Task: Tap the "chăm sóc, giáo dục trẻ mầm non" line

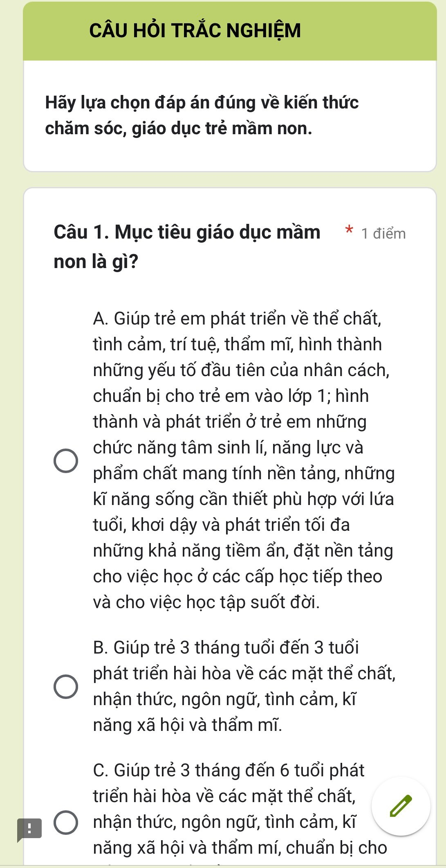Action: (179, 129)
